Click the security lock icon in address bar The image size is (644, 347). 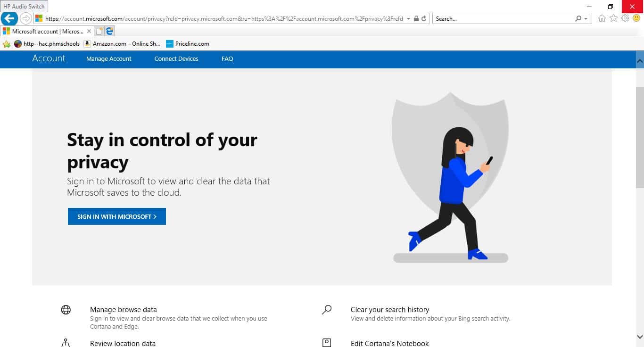click(416, 19)
